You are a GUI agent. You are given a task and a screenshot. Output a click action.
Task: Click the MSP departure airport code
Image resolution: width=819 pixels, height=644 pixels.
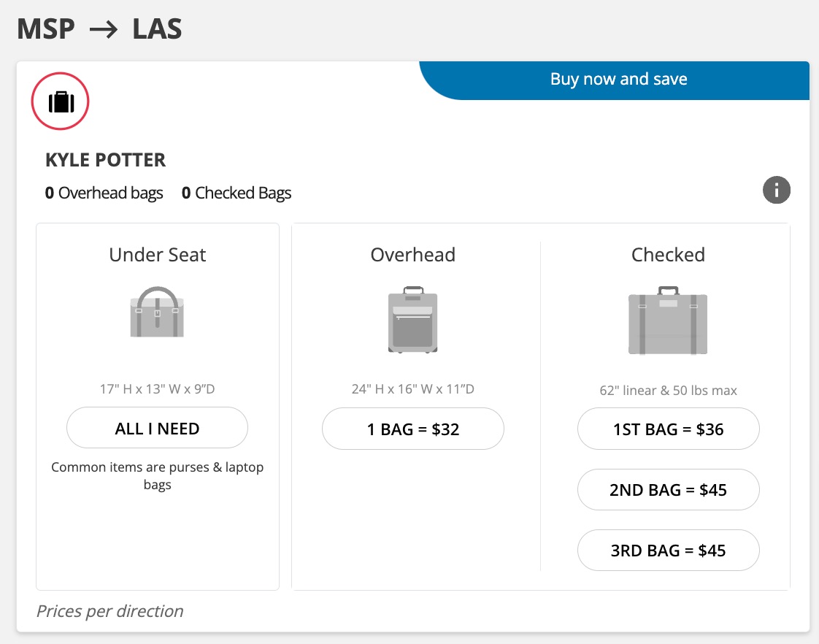pos(45,30)
